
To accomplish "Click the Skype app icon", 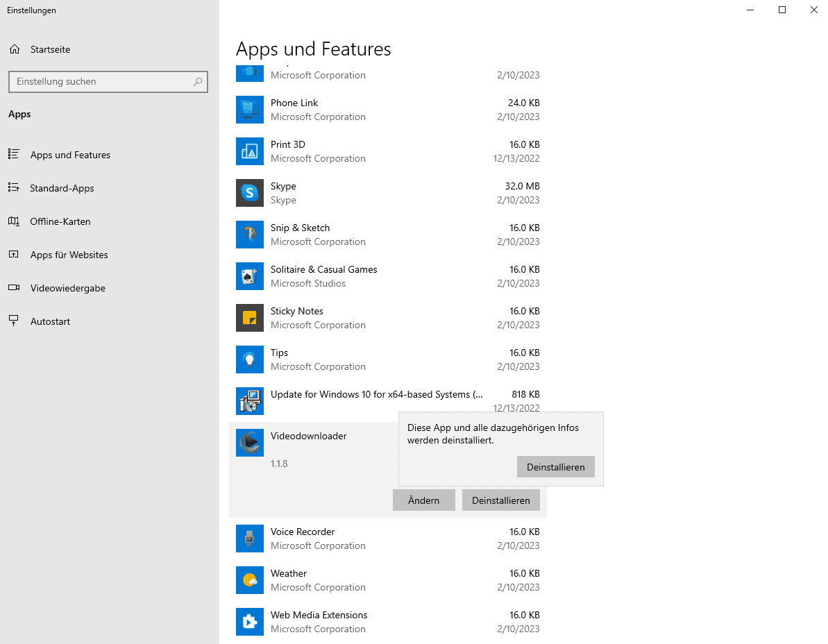I will (249, 193).
